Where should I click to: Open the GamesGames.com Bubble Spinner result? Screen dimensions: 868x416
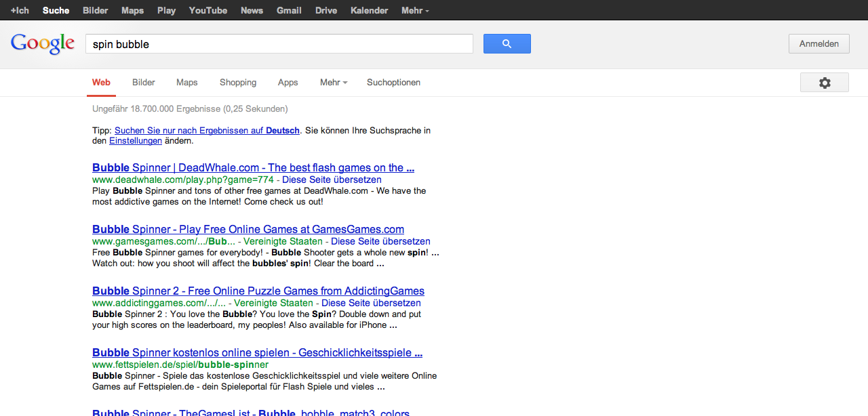[x=248, y=230]
